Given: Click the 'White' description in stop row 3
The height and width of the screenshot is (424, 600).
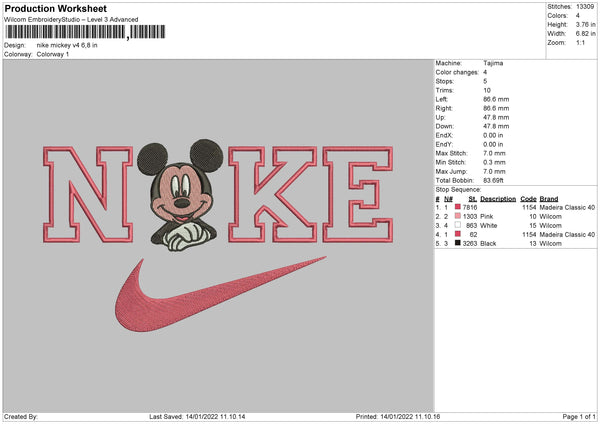Looking at the screenshot, I should [x=489, y=225].
